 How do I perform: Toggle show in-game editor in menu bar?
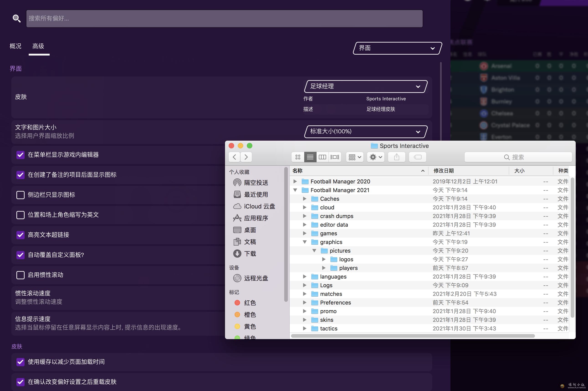tap(20, 155)
